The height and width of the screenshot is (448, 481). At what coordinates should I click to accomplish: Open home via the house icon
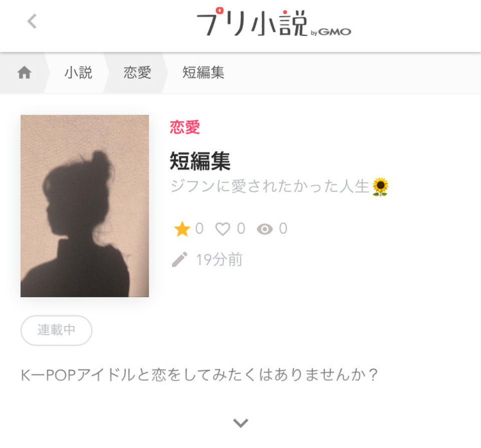click(24, 73)
